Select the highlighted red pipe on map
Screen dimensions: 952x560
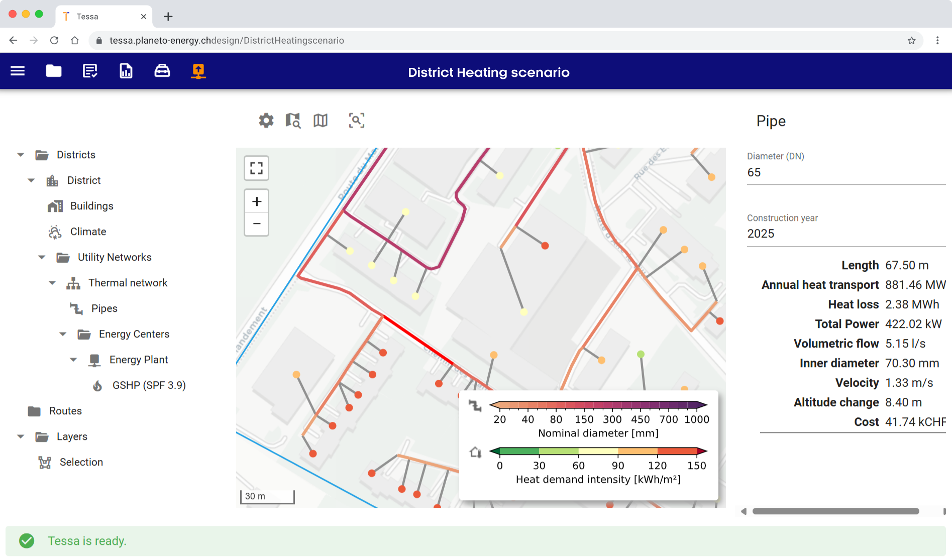pos(418,340)
